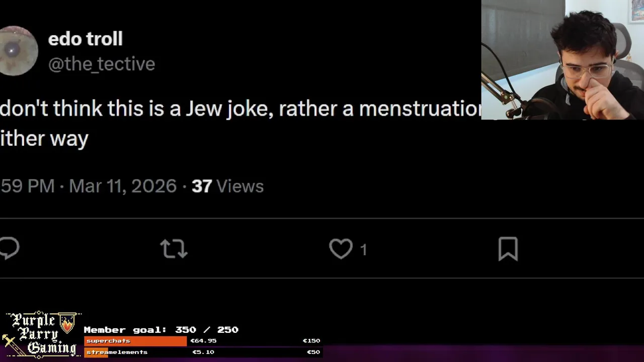Screen dimensions: 644x362
Task: Click the €150 superchats goal amount
Action: pyautogui.click(x=311, y=341)
